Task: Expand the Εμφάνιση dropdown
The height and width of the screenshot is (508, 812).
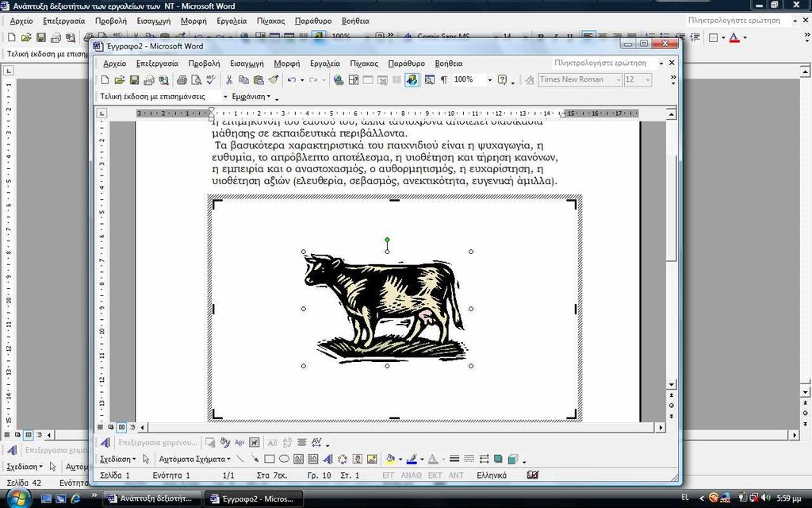Action: [251, 97]
